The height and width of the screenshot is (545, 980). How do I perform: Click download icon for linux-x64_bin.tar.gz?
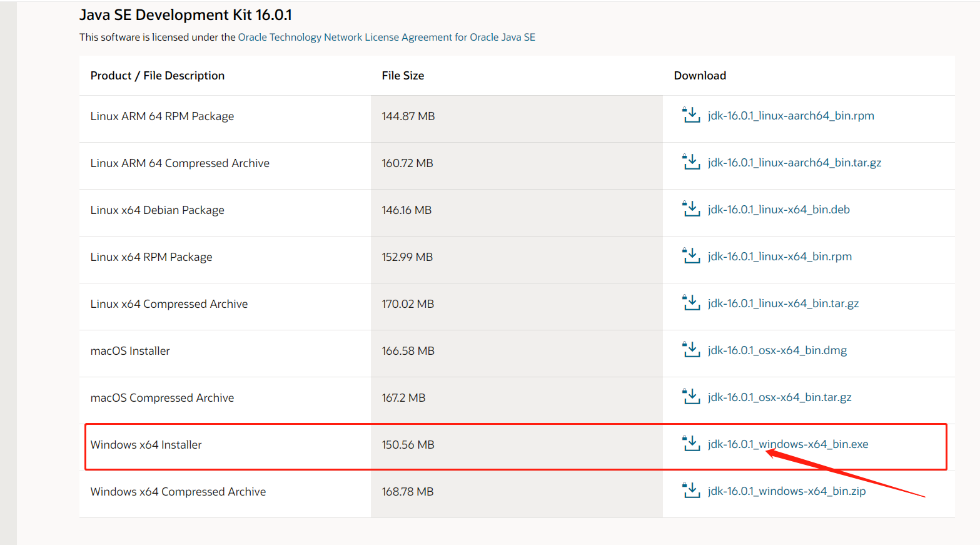pos(691,303)
